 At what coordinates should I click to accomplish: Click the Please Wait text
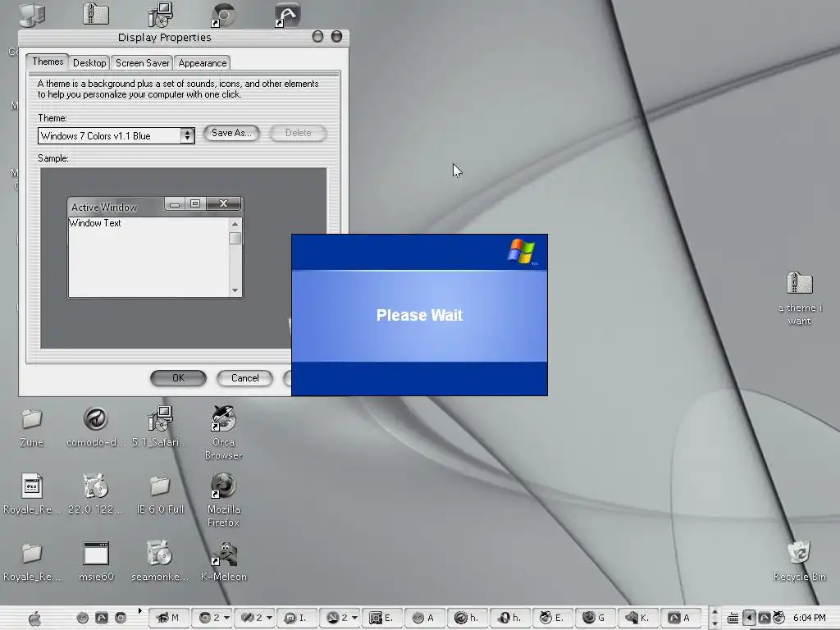click(x=419, y=315)
